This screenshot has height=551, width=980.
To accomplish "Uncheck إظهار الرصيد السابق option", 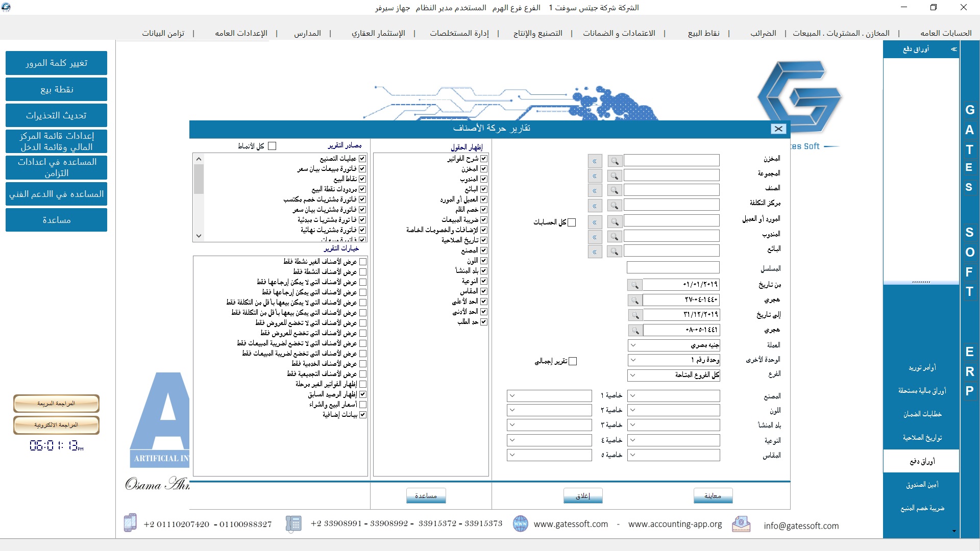I will tap(363, 394).
